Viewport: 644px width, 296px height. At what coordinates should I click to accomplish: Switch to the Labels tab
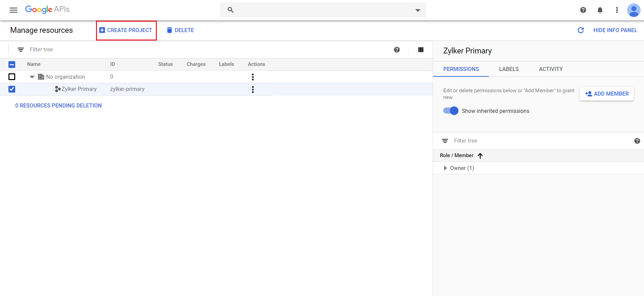tap(509, 69)
